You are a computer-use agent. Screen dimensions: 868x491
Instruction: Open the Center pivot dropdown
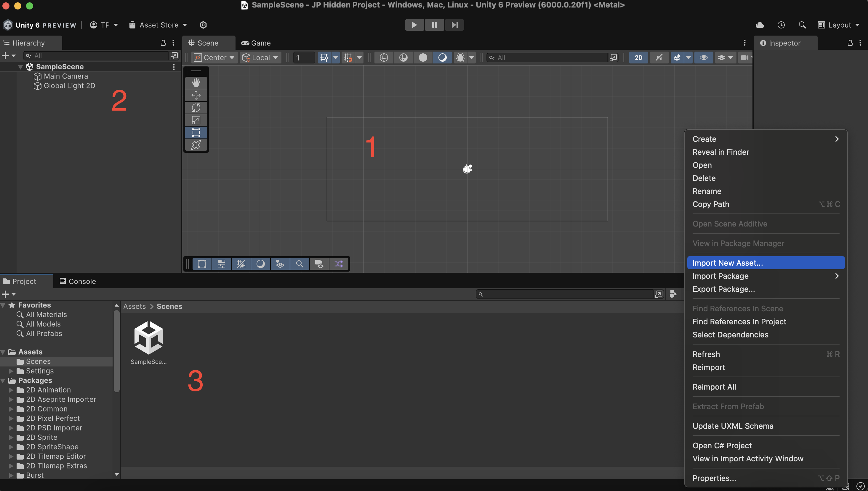(x=214, y=58)
